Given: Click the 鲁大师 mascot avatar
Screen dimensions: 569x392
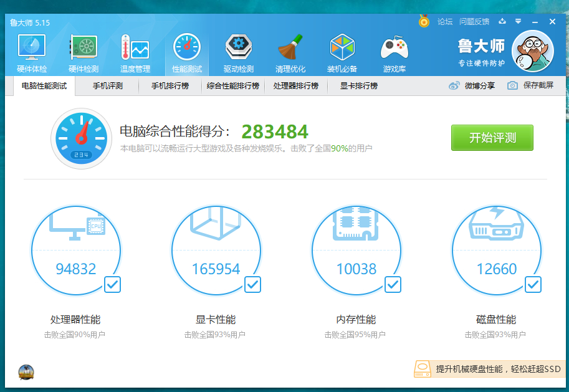Looking at the screenshot, I should [533, 51].
